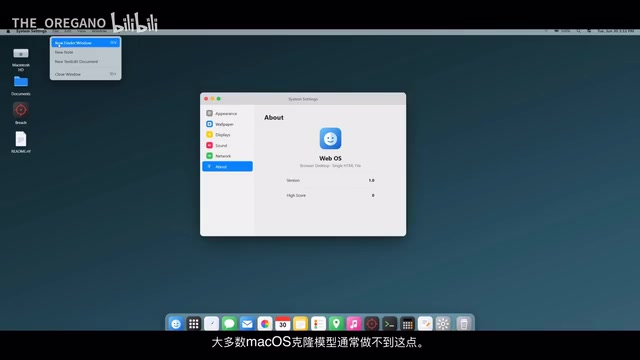
Task: Select Breach app icon on desktop
Action: 21,110
